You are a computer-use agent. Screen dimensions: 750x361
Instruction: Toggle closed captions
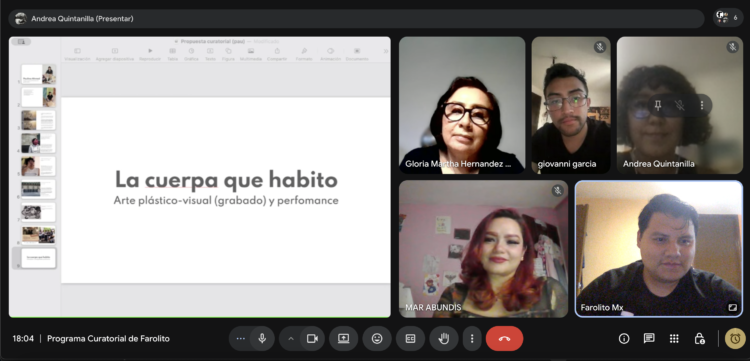410,339
